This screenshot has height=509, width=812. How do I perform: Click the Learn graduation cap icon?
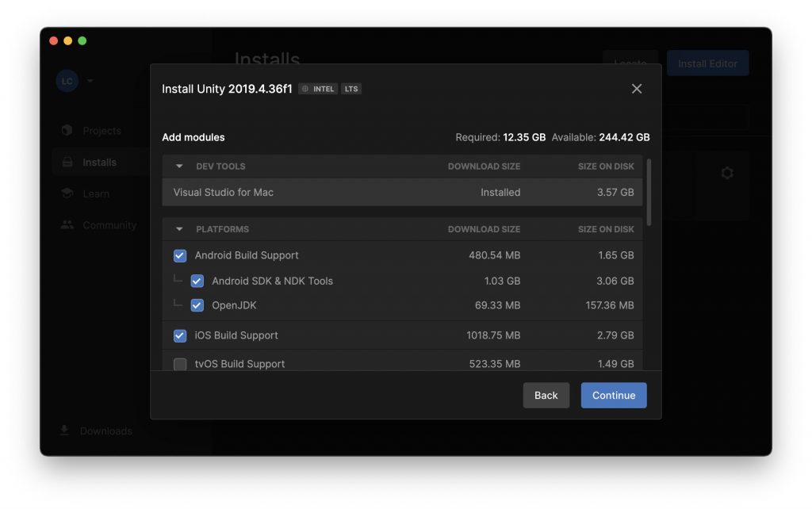67,193
